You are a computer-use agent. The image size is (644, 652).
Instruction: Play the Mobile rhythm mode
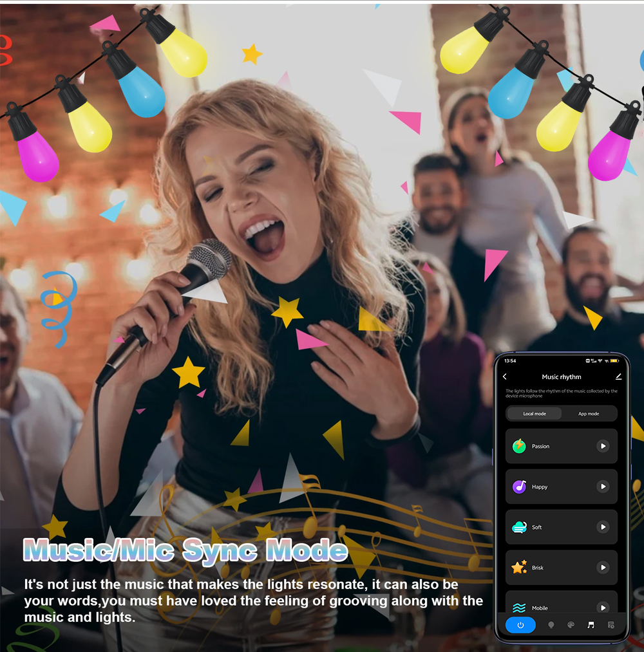603,607
